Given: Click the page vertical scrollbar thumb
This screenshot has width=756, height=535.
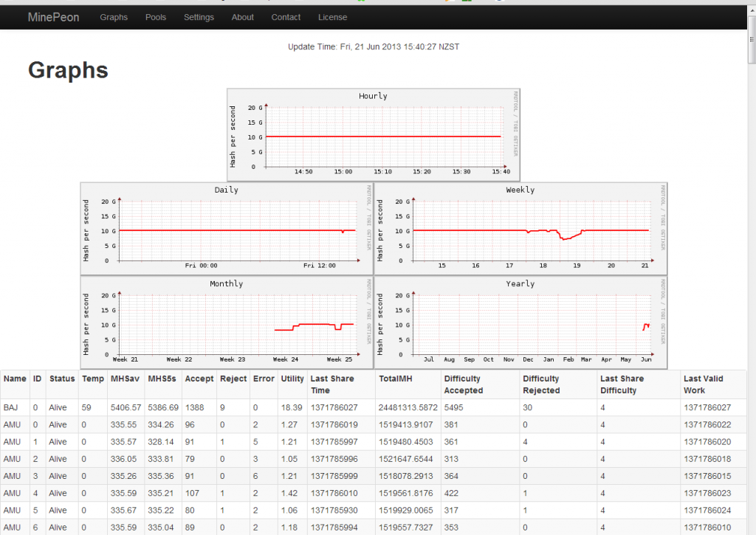Looking at the screenshot, I should click(x=752, y=38).
